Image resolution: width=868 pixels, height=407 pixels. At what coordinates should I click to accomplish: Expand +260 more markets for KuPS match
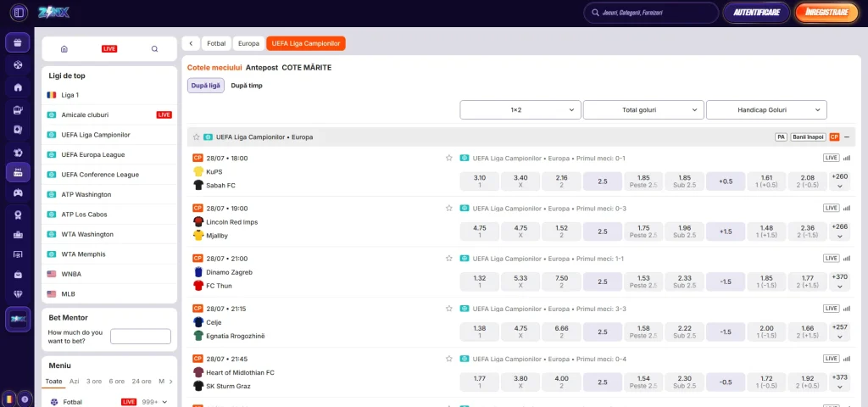[x=840, y=181]
